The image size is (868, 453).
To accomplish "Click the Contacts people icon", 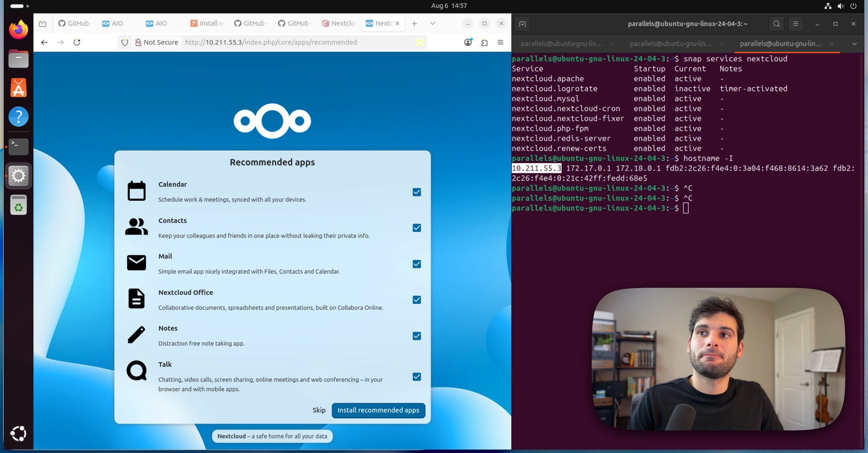I will 136,227.
